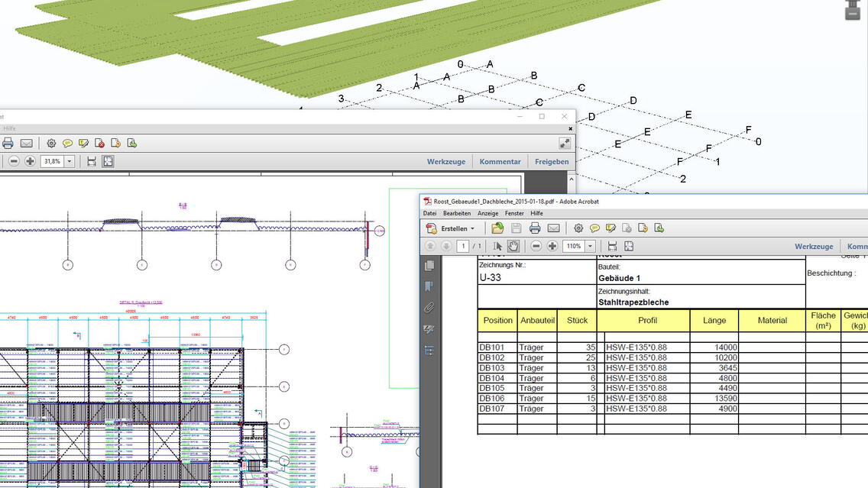The height and width of the screenshot is (488, 868).
Task: Print the Dachbleche PDF via printer icon
Action: point(535,228)
